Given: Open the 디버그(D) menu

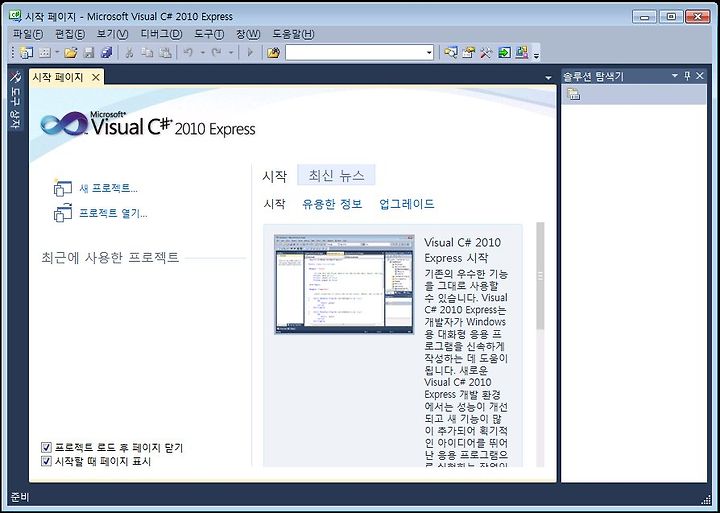Looking at the screenshot, I should pyautogui.click(x=161, y=34).
